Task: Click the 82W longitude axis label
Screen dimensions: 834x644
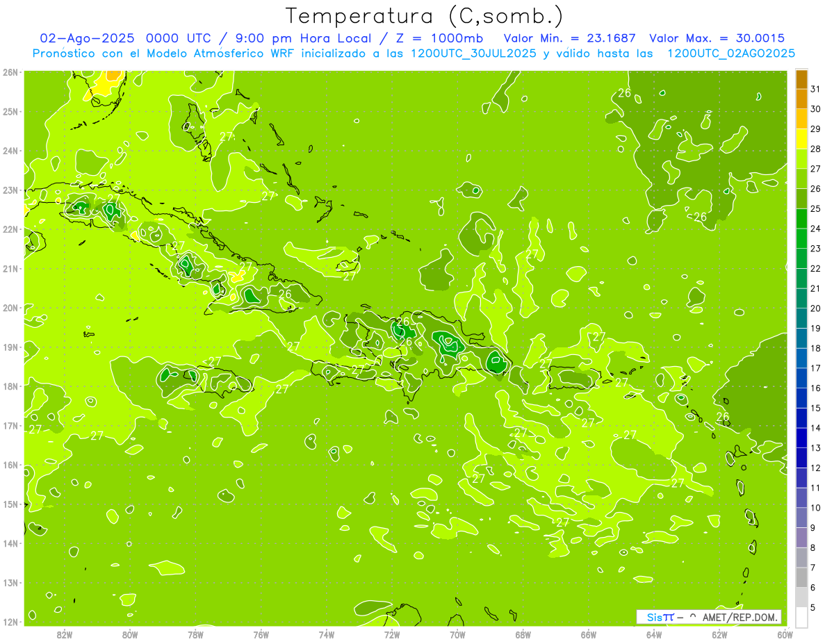Action: (65, 634)
